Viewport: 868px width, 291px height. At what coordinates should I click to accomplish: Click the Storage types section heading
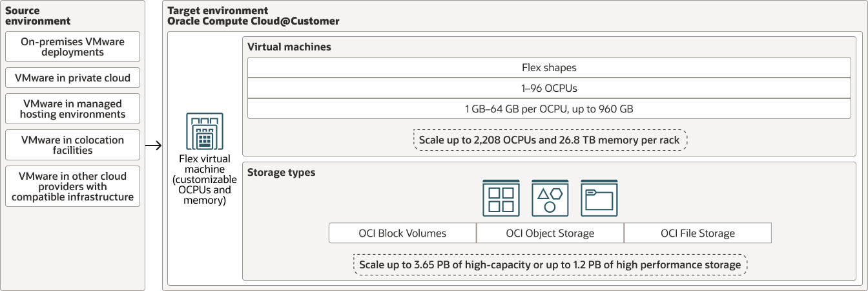pos(282,173)
